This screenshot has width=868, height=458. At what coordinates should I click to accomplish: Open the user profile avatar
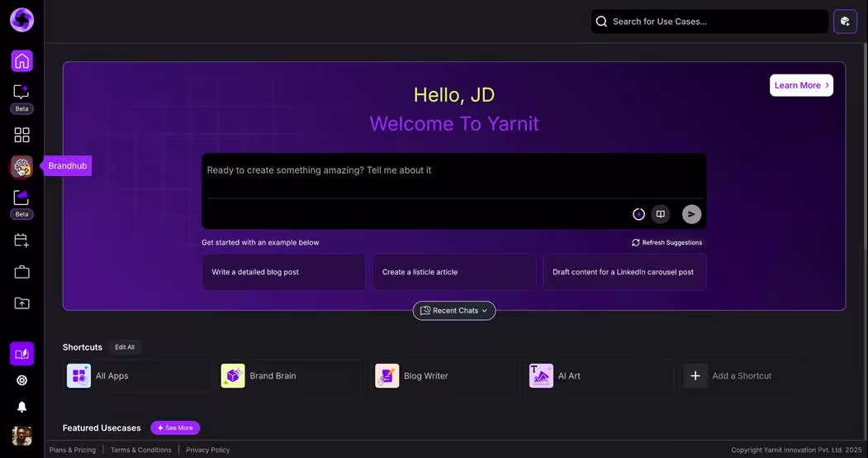[x=22, y=436]
